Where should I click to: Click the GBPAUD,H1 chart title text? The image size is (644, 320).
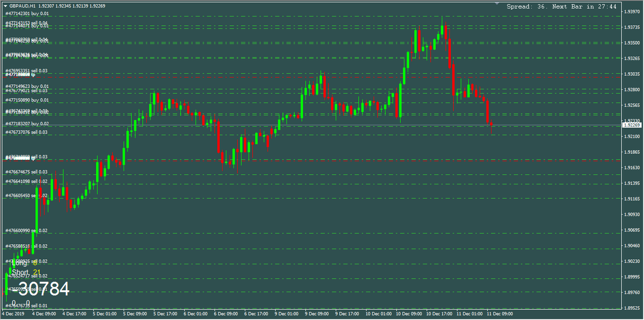pyautogui.click(x=22, y=6)
